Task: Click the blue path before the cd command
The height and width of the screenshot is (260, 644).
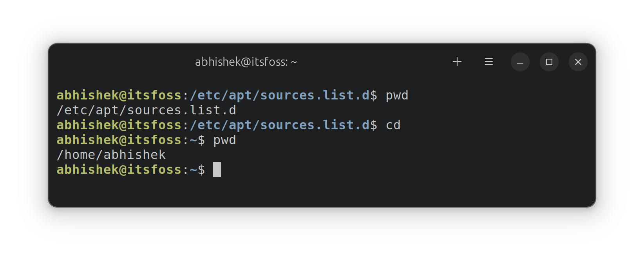Action: (x=279, y=125)
